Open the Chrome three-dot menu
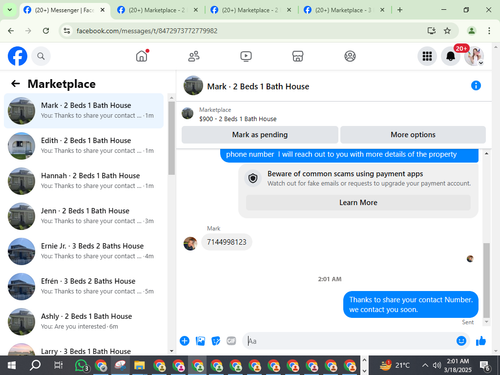This screenshot has height=375, width=500. click(x=489, y=31)
